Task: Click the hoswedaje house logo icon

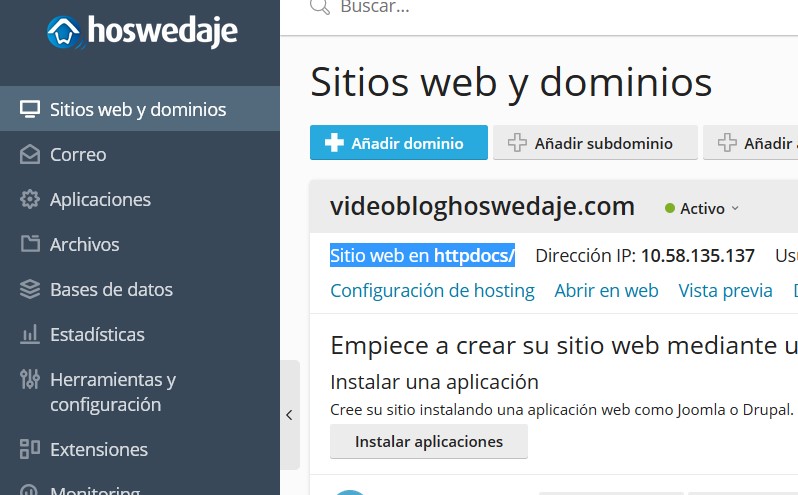Action: (64, 33)
